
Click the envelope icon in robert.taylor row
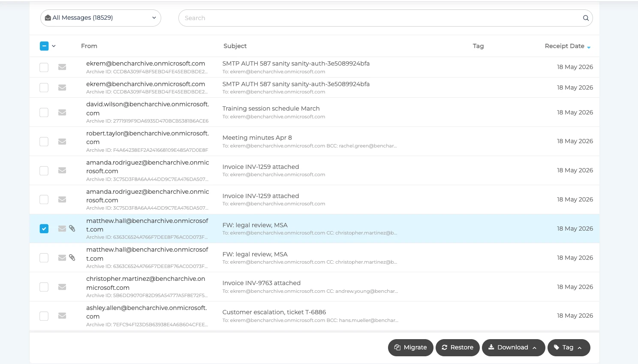point(62,141)
